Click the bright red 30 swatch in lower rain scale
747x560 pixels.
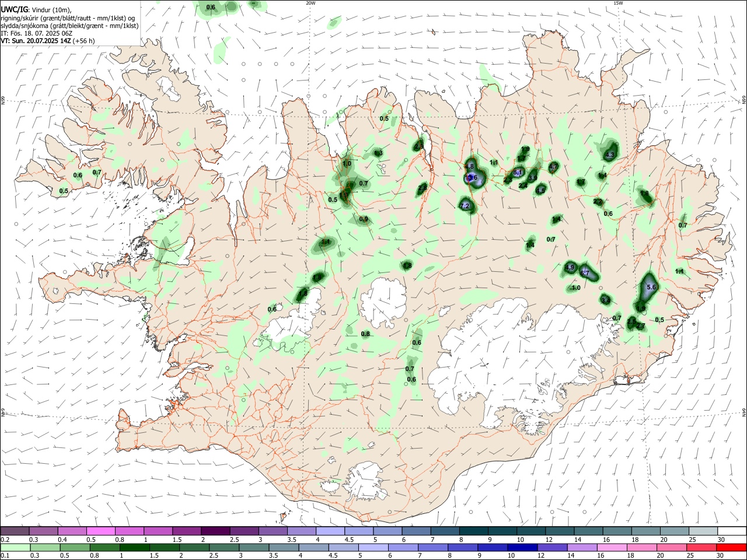[732, 548]
